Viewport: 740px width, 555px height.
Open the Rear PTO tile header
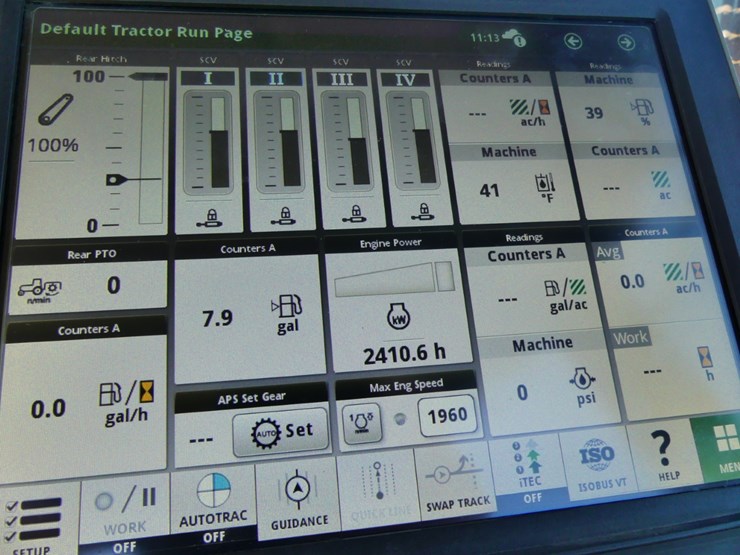(x=91, y=254)
